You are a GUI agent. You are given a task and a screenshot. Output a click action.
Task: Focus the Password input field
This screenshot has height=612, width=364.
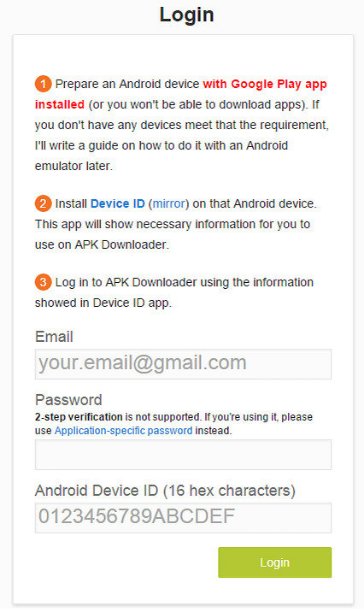[183, 455]
